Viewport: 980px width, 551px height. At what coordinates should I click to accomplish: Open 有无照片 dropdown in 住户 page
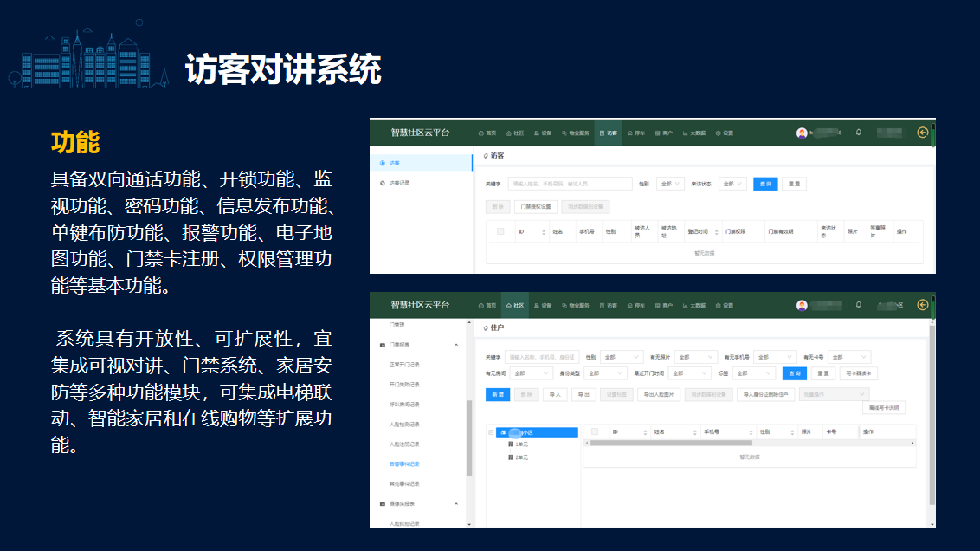click(695, 357)
